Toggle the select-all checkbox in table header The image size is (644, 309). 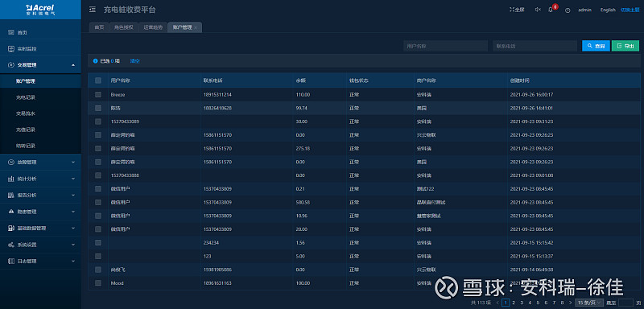(98, 80)
